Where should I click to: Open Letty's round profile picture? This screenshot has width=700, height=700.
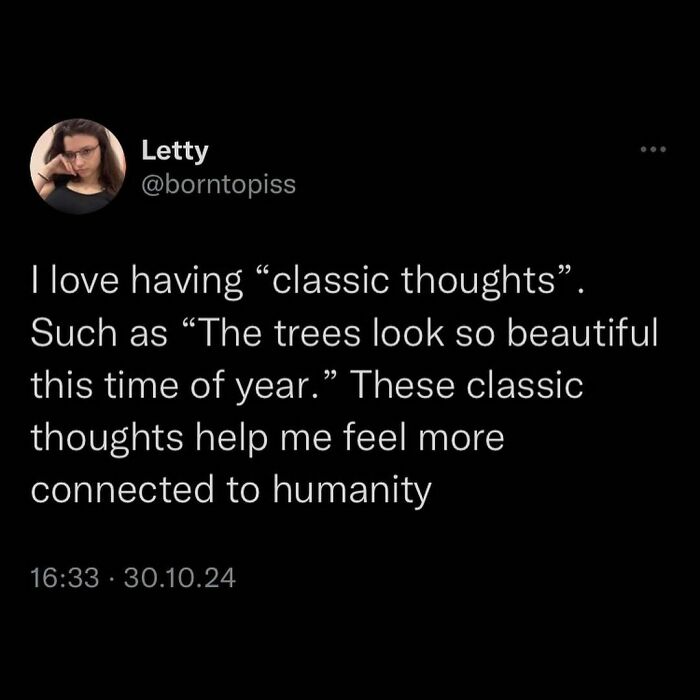[x=78, y=167]
